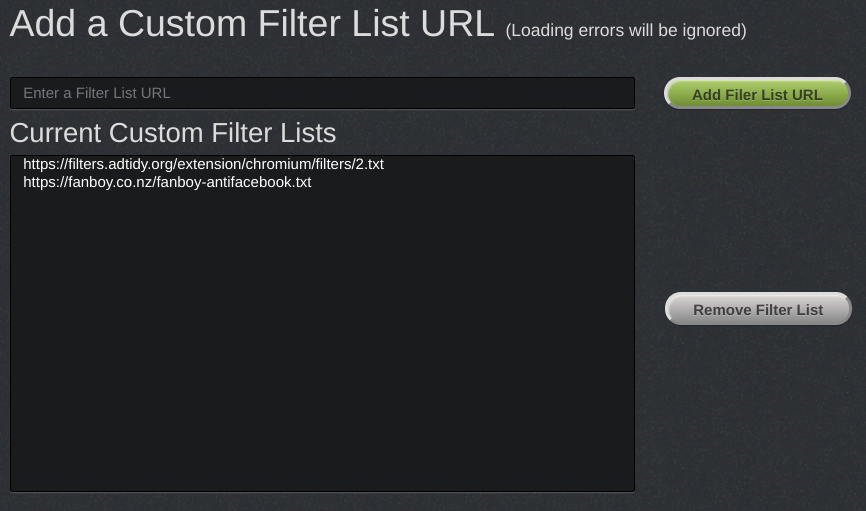Viewport: 866px width, 511px height.
Task: Click the Current Custom Filter Lists heading
Action: tap(173, 133)
